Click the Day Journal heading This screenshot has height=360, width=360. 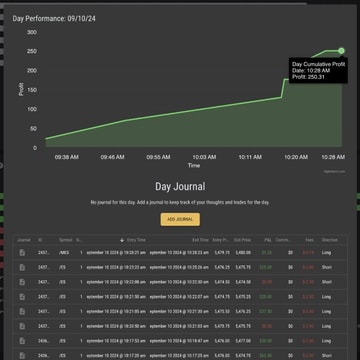180,186
